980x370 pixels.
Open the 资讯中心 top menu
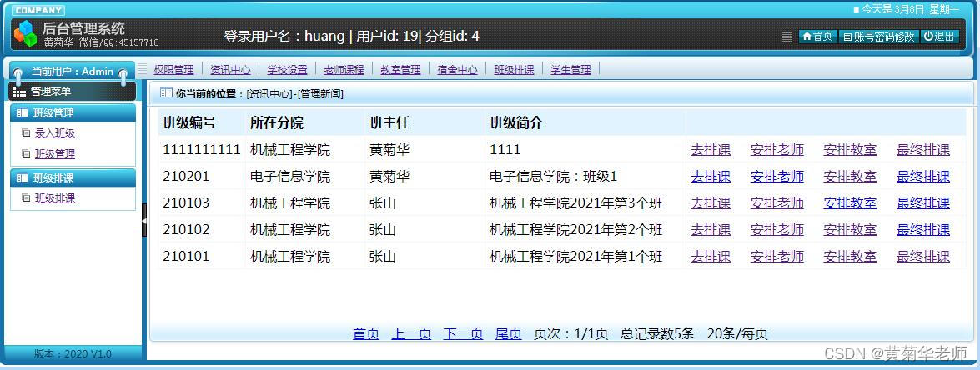click(x=231, y=70)
